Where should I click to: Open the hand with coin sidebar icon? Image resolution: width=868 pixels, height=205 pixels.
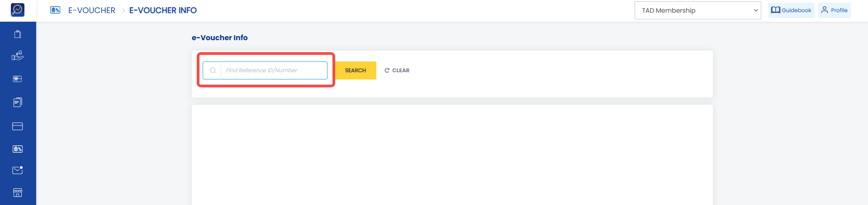tap(18, 56)
